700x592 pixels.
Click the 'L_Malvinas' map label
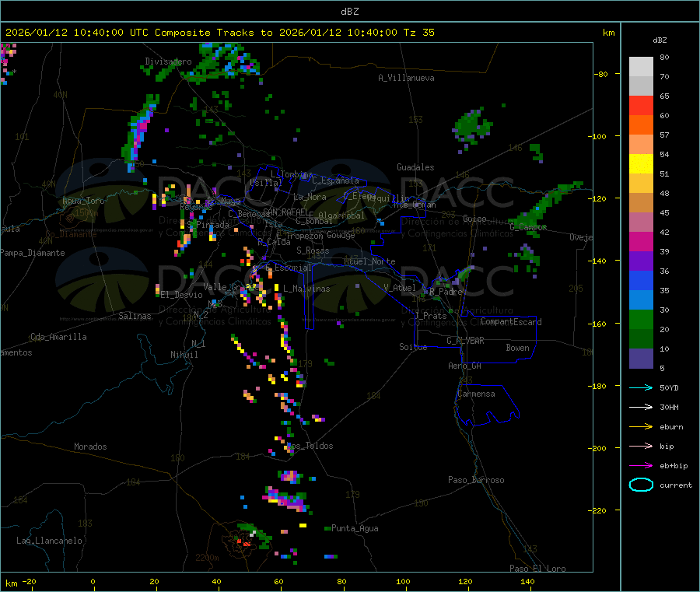tap(306, 289)
